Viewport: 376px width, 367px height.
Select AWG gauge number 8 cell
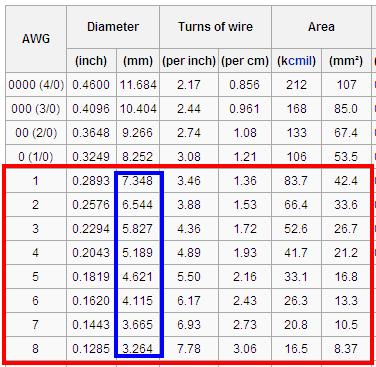tap(36, 349)
